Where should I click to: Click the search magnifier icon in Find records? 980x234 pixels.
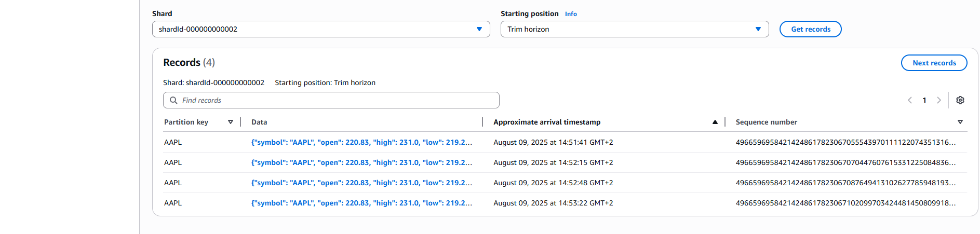[173, 100]
